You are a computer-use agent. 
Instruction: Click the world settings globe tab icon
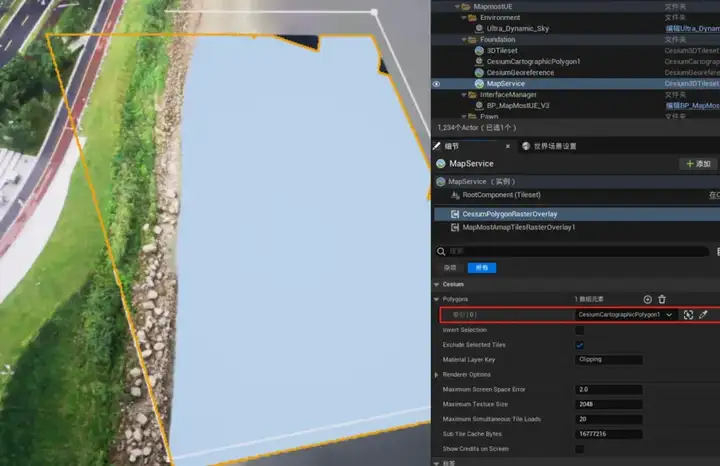526,146
